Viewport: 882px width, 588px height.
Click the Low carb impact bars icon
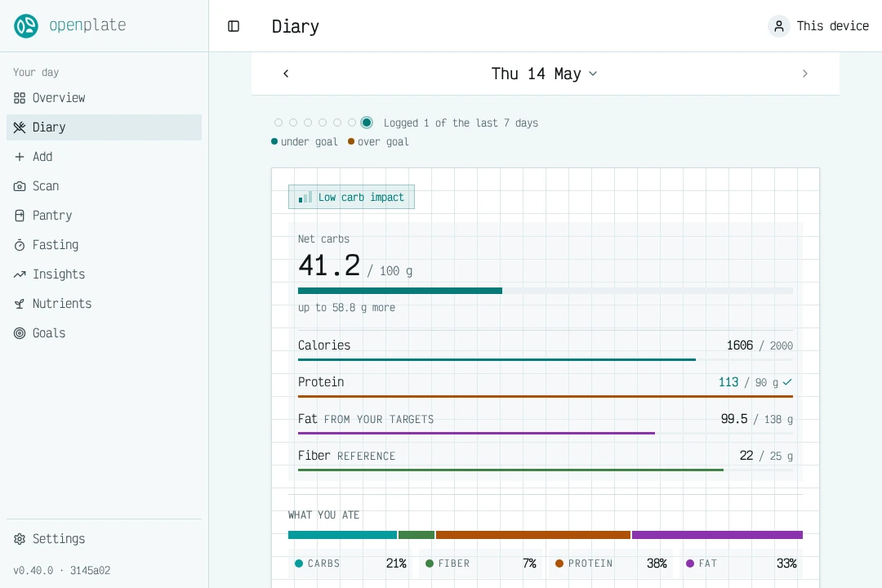[305, 197]
